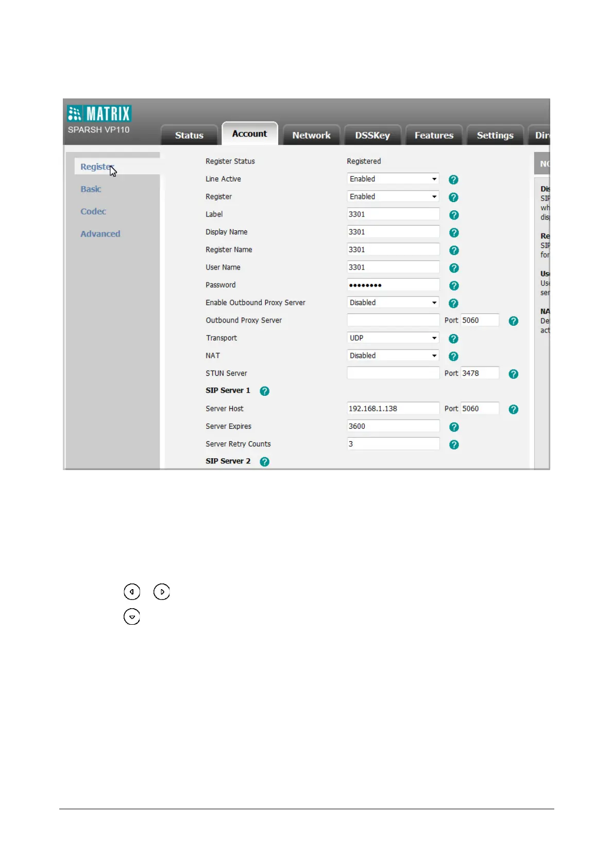
Task: Focus the Register Name field
Action: pyautogui.click(x=393, y=249)
